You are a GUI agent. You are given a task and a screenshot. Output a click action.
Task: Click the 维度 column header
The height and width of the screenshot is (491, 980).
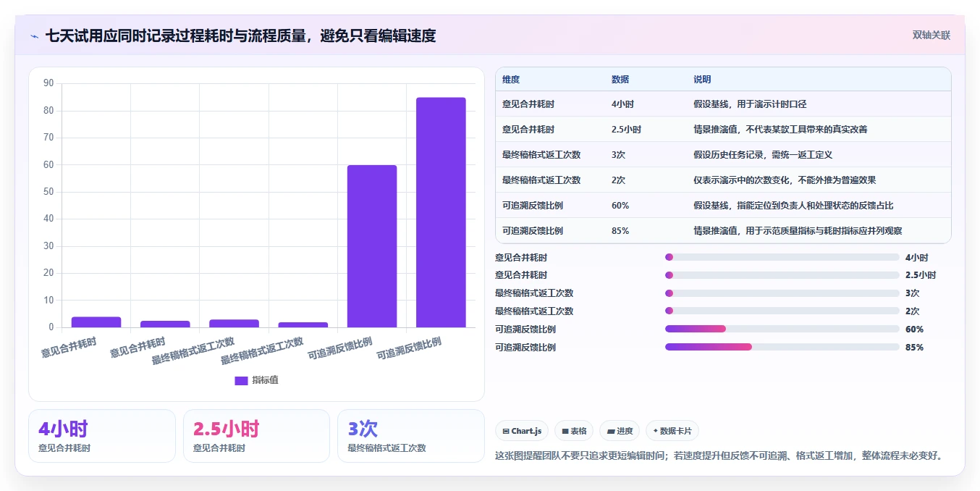511,80
